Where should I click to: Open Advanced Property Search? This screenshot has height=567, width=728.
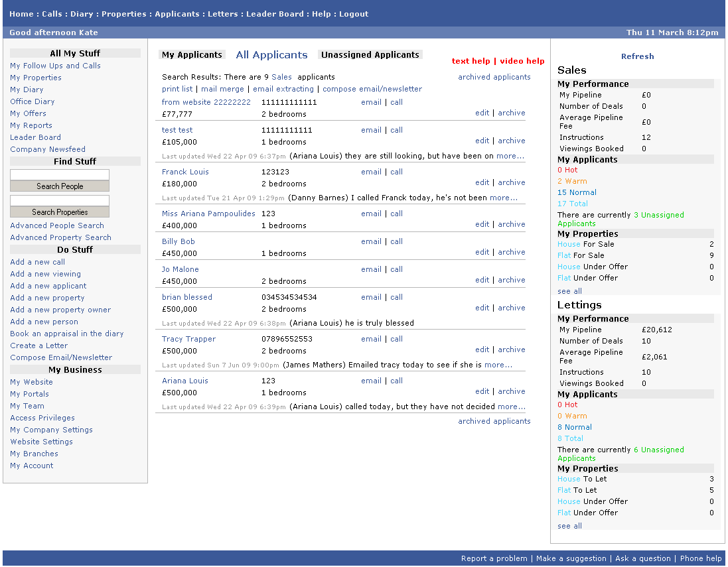[x=61, y=237]
